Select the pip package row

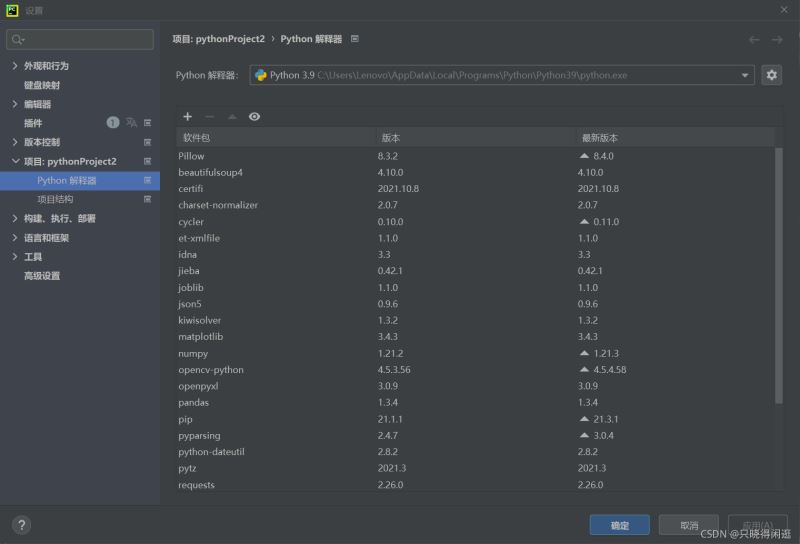pos(476,419)
